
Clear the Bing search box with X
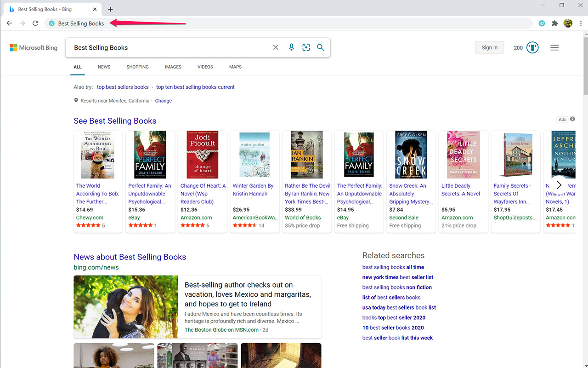click(x=276, y=47)
